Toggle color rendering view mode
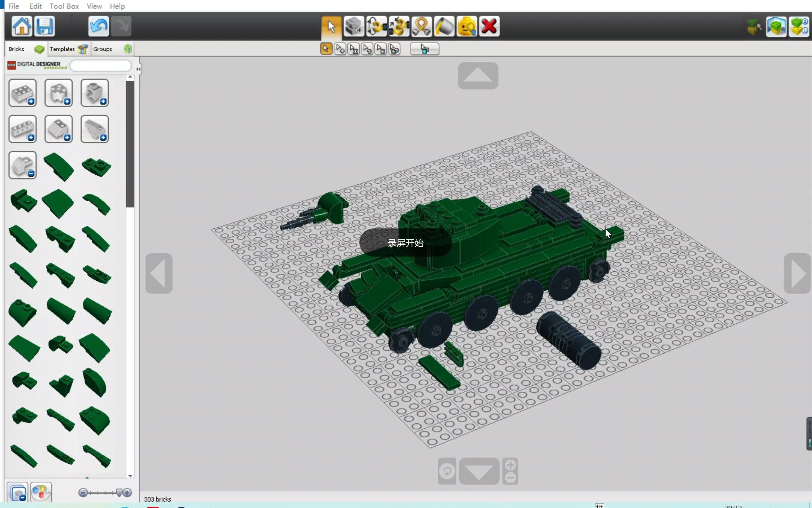The width and height of the screenshot is (812, 508). (40, 492)
